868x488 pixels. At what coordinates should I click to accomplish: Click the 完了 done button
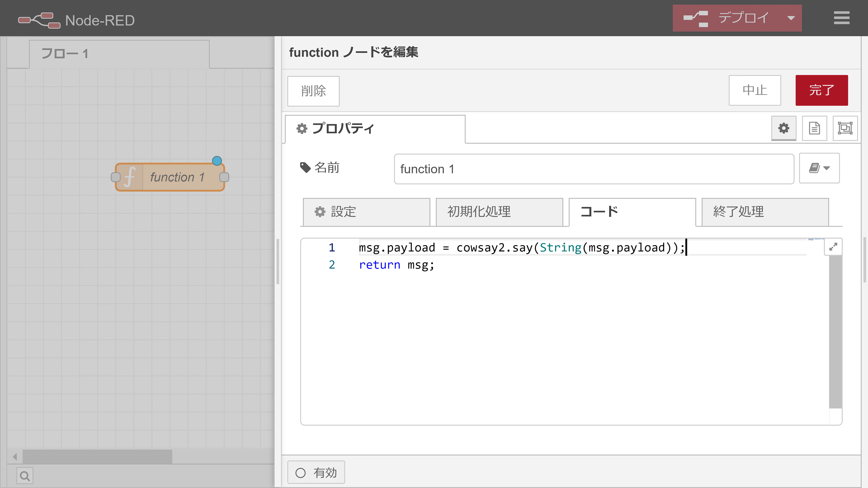click(x=821, y=90)
